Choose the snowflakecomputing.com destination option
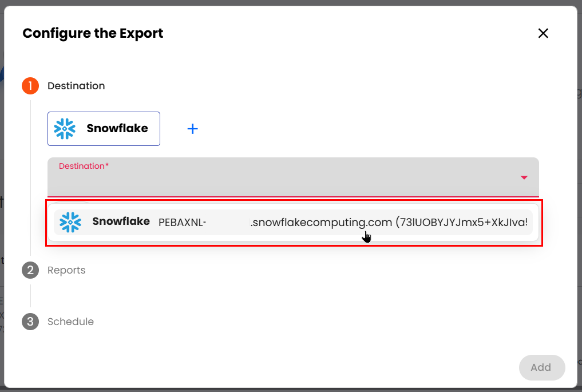 pos(320,222)
